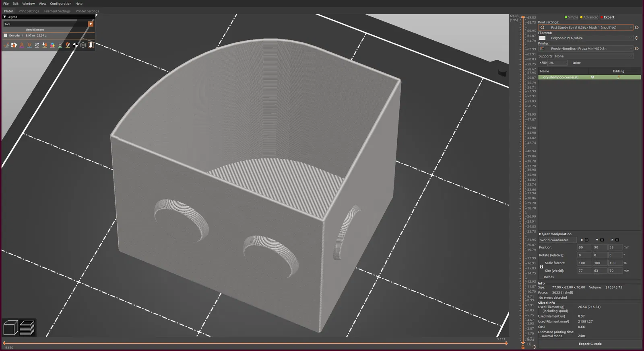Click Z axis mirror icon
Image resolution: width=644 pixels, height=351 pixels.
(x=617, y=240)
